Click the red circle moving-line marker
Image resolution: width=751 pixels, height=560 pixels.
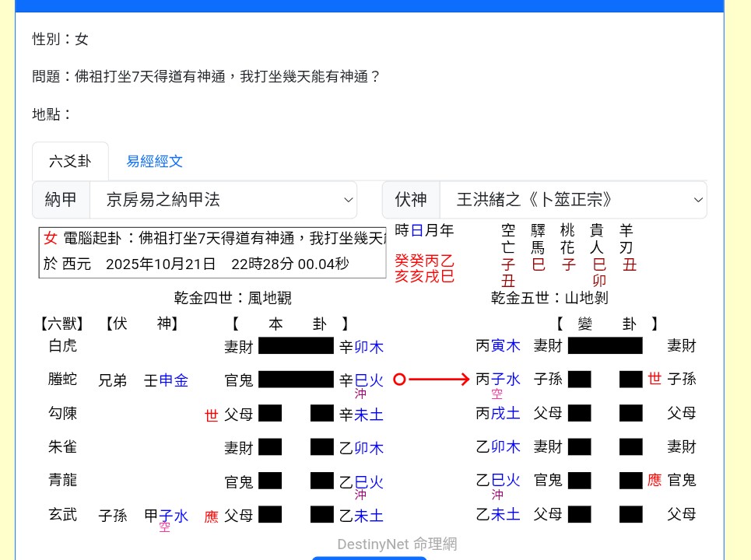[398, 380]
